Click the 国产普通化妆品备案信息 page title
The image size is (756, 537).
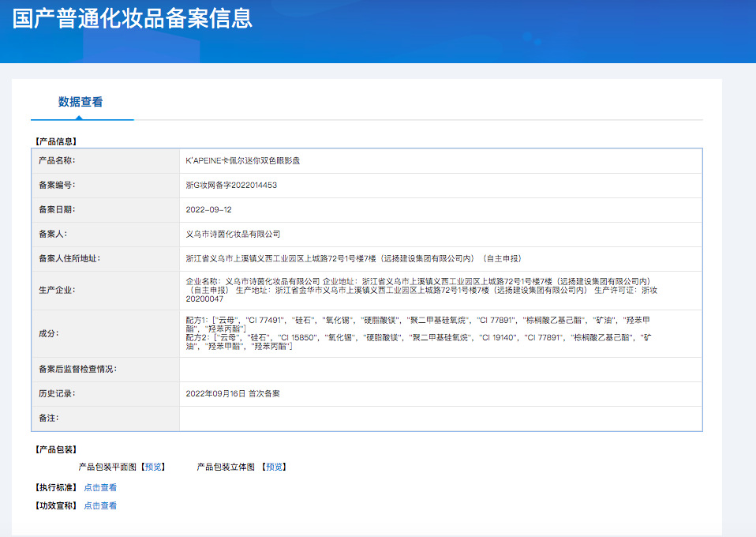(x=132, y=18)
